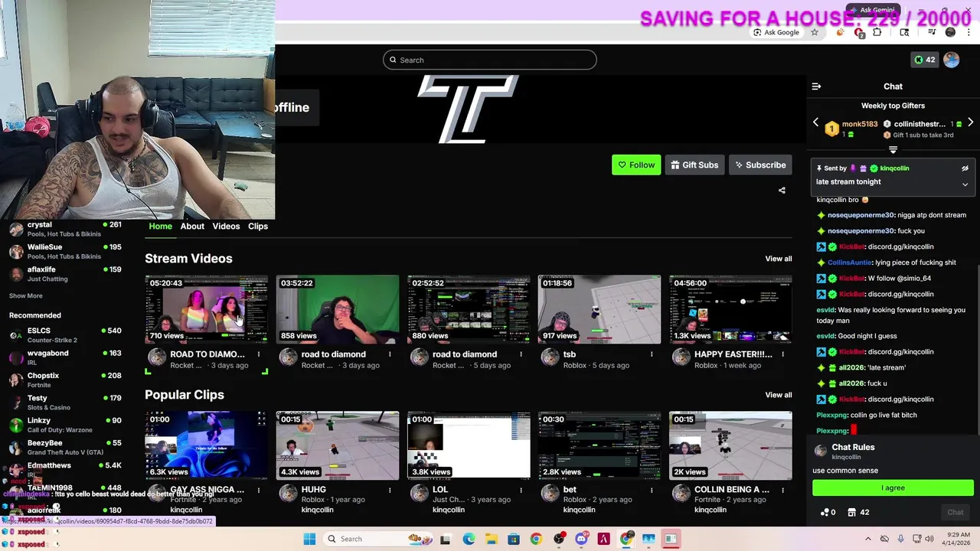980x551 pixels.
Task: Open the Clips tab
Action: 258,226
